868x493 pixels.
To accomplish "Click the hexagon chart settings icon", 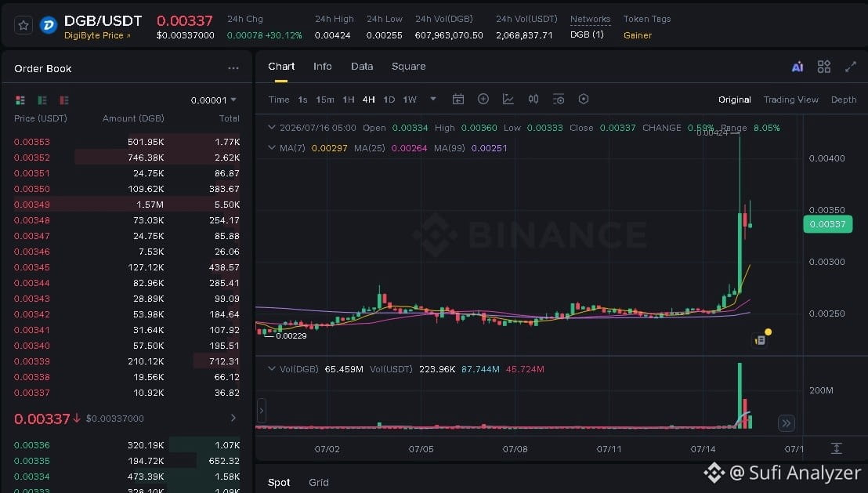I will tap(584, 100).
